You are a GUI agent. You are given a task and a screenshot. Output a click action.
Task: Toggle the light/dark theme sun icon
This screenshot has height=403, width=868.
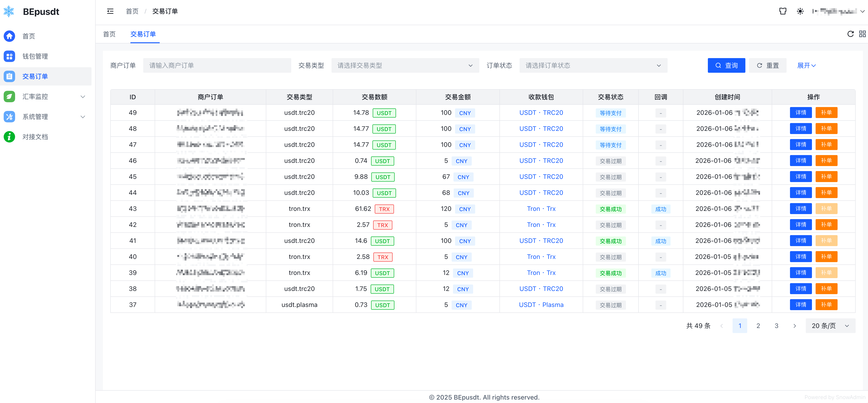click(x=800, y=11)
